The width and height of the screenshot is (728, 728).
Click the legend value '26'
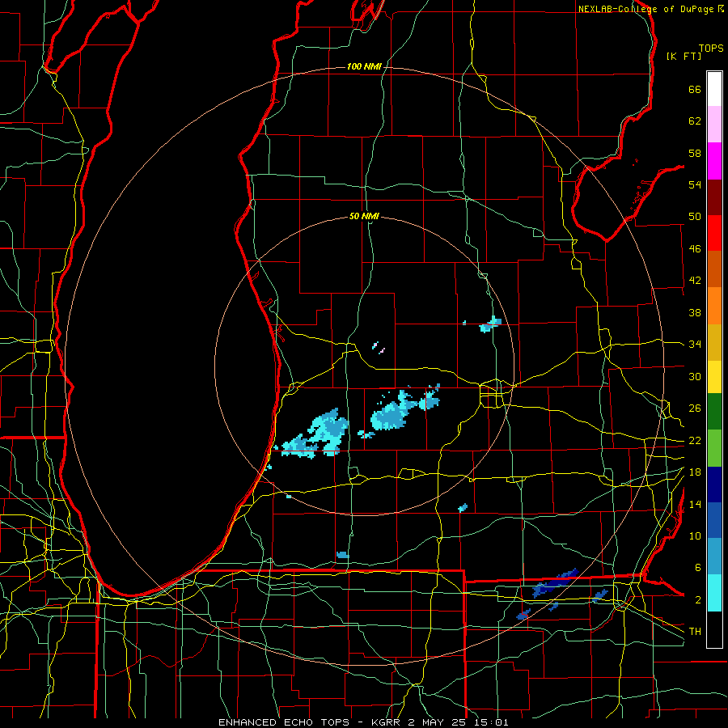click(695, 408)
